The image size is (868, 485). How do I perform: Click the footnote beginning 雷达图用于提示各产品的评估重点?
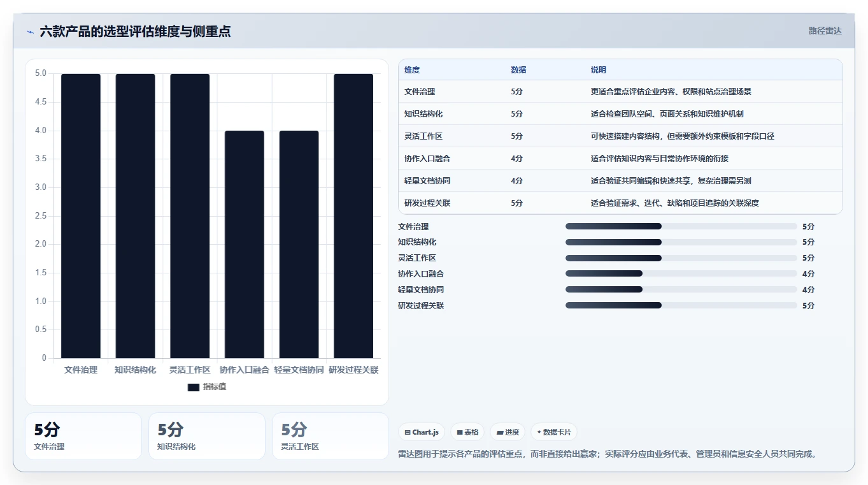pyautogui.click(x=608, y=454)
